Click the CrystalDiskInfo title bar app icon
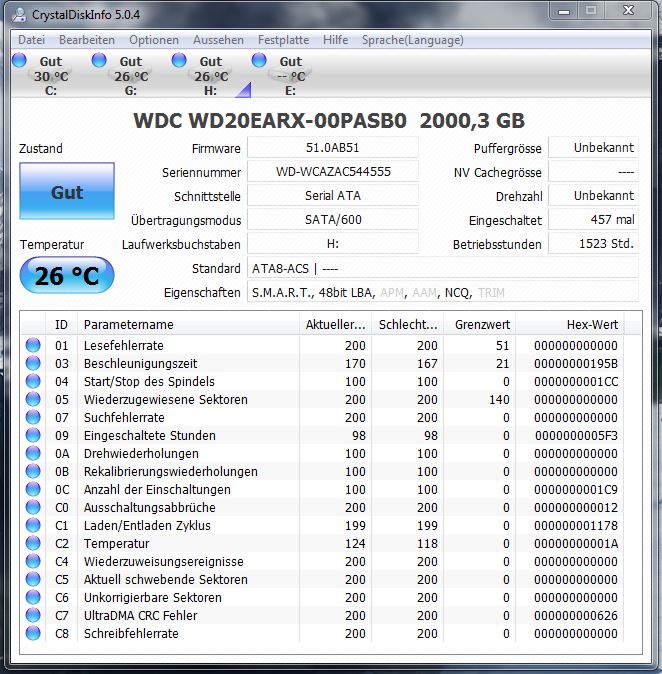This screenshot has height=674, width=662. click(x=19, y=15)
